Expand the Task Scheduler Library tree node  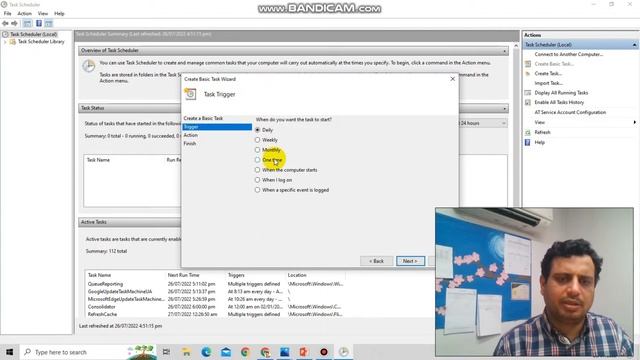point(5,42)
